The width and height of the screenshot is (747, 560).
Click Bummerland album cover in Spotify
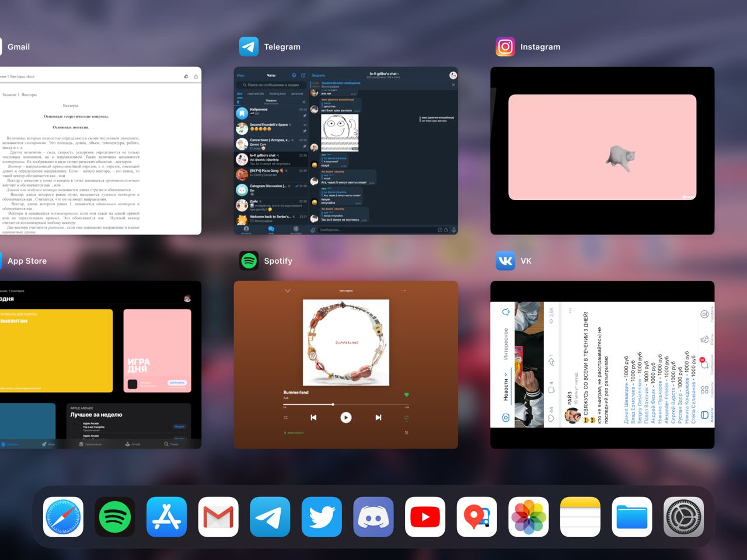point(346,342)
